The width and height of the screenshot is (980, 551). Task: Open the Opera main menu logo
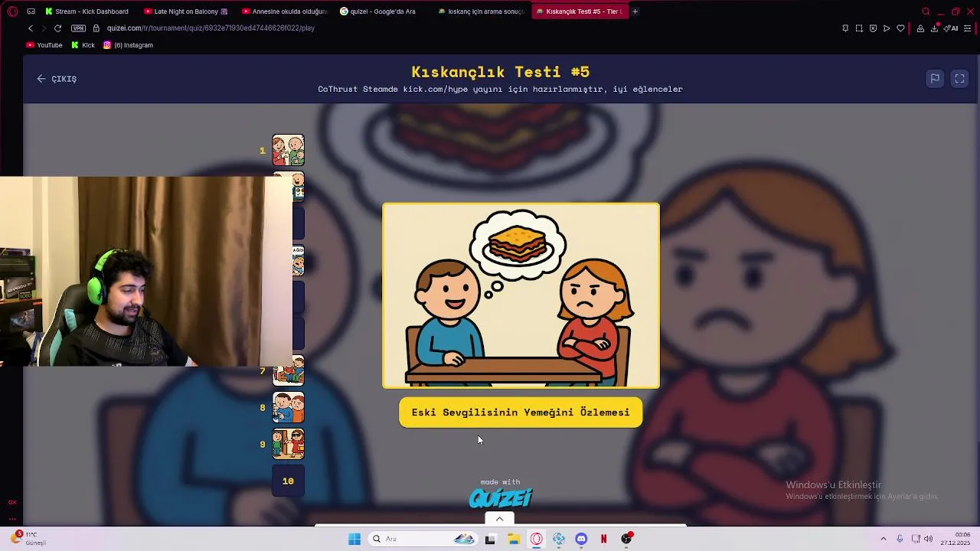(12, 11)
